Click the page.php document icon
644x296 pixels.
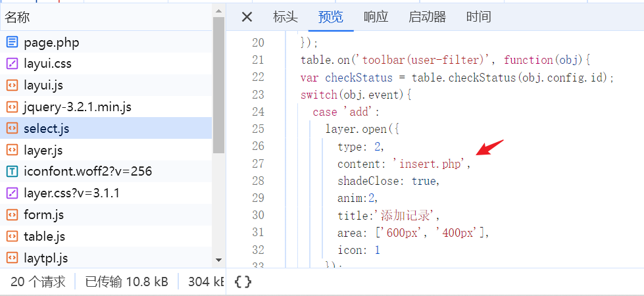coord(12,43)
